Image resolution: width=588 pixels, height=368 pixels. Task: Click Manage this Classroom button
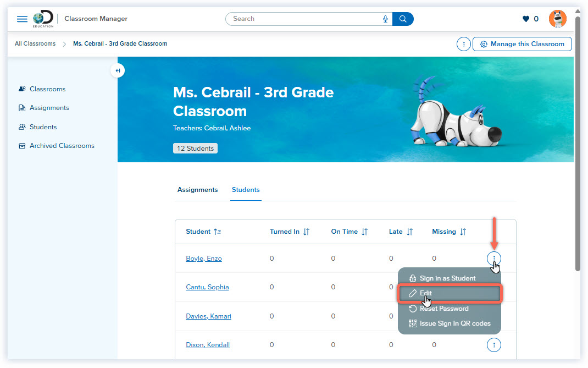(x=522, y=44)
